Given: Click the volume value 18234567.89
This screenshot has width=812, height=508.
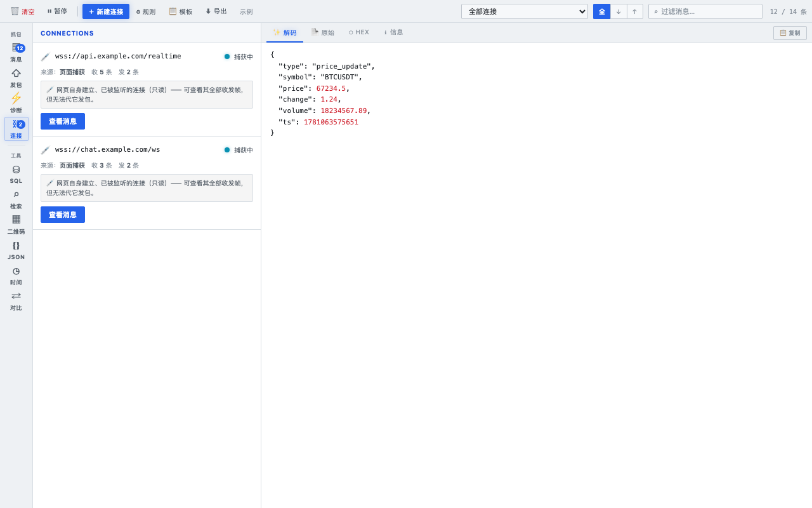Looking at the screenshot, I should [x=344, y=110].
